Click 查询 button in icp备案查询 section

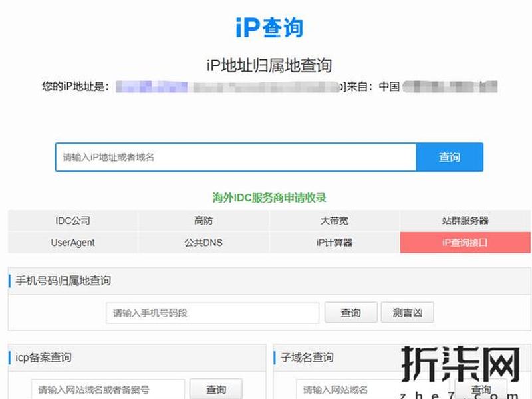pos(216,389)
